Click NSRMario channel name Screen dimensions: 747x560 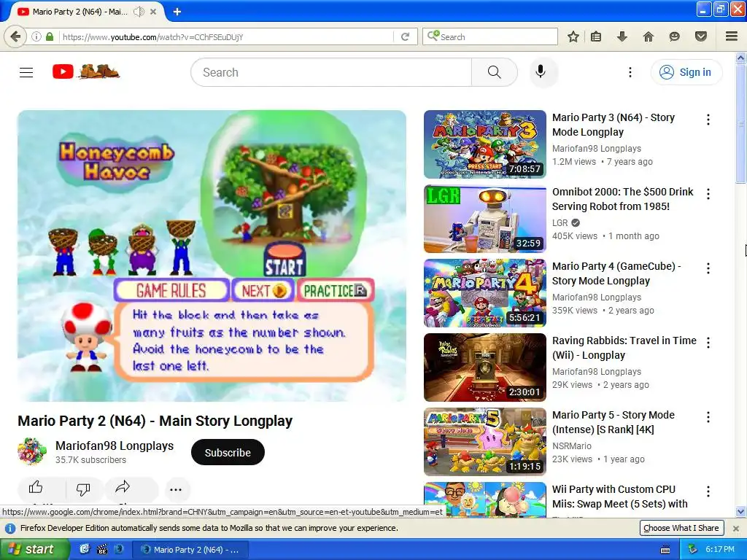pos(572,446)
